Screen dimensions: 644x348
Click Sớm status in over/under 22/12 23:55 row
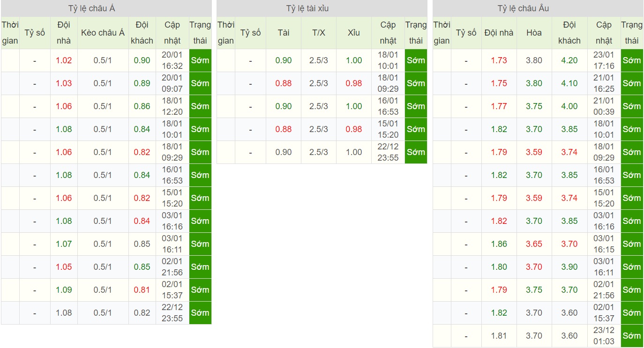(x=416, y=152)
